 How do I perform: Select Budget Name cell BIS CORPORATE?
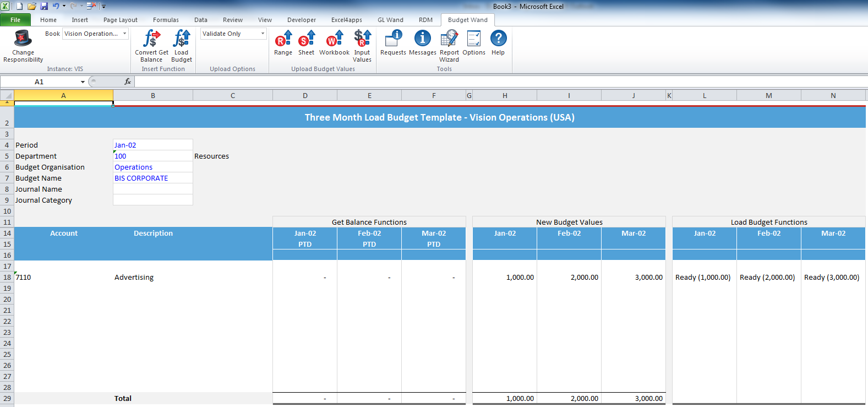(153, 178)
